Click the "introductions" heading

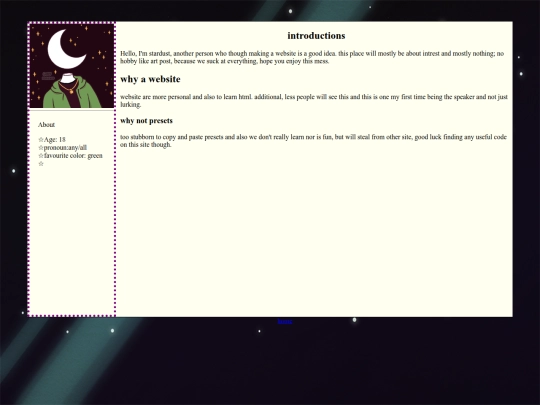coord(316,36)
